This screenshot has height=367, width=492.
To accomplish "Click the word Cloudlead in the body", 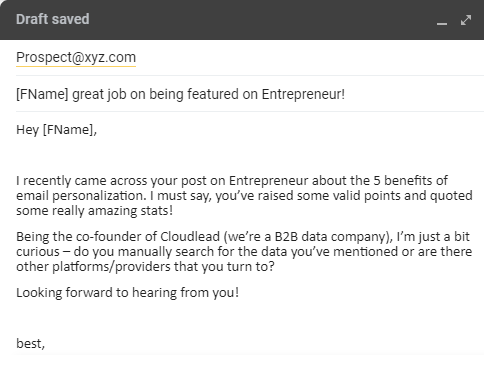I will (190, 236).
